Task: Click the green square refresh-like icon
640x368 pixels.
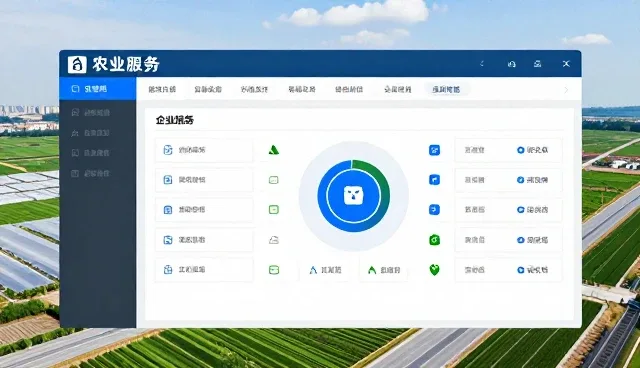Action: pyautogui.click(x=434, y=240)
